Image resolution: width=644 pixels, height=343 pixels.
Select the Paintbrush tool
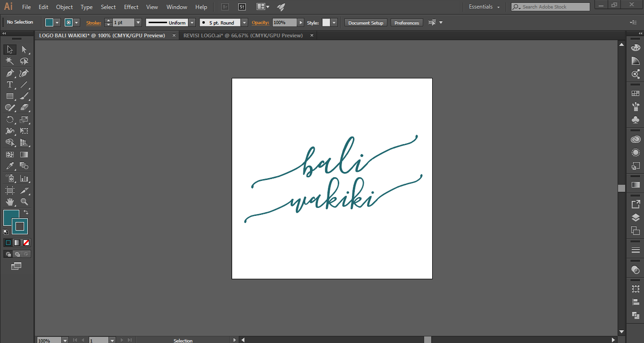(25, 96)
